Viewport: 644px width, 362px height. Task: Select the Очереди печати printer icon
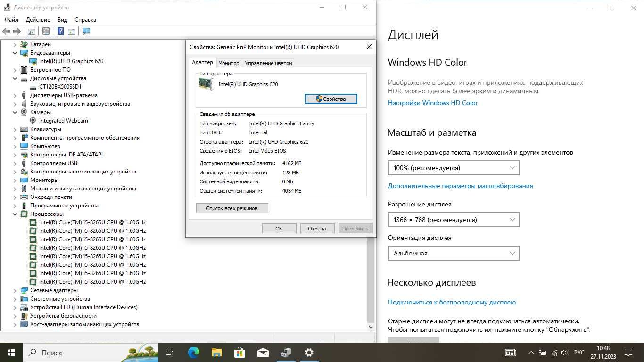pos(24,197)
